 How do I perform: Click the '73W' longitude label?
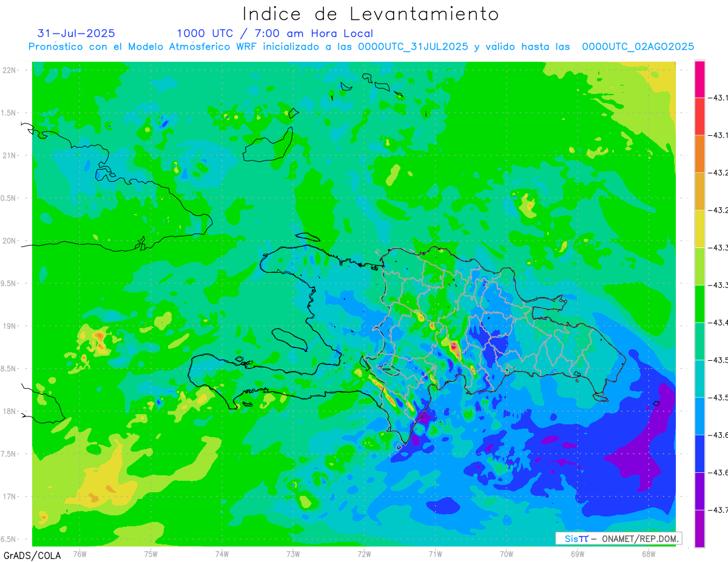[x=293, y=554]
